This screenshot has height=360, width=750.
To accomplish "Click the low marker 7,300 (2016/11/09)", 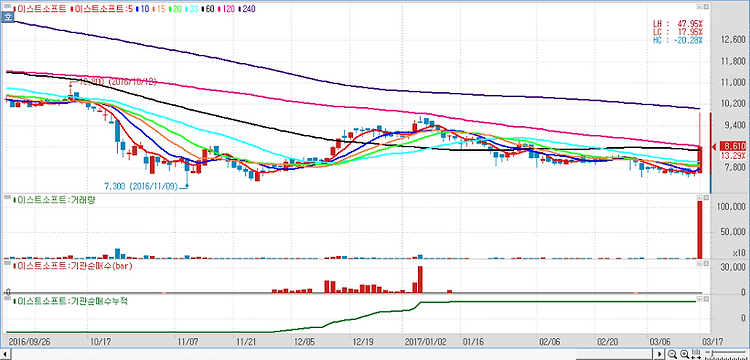I will (141, 186).
